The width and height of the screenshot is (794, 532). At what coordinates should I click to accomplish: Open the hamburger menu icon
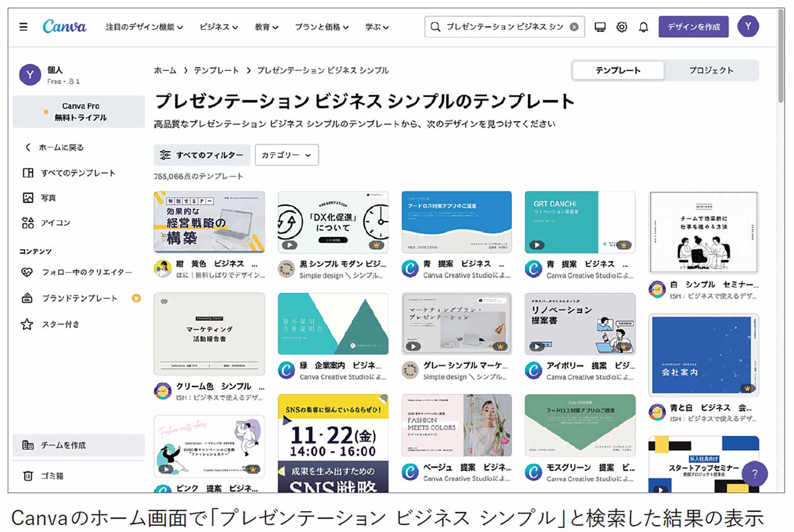point(23,27)
